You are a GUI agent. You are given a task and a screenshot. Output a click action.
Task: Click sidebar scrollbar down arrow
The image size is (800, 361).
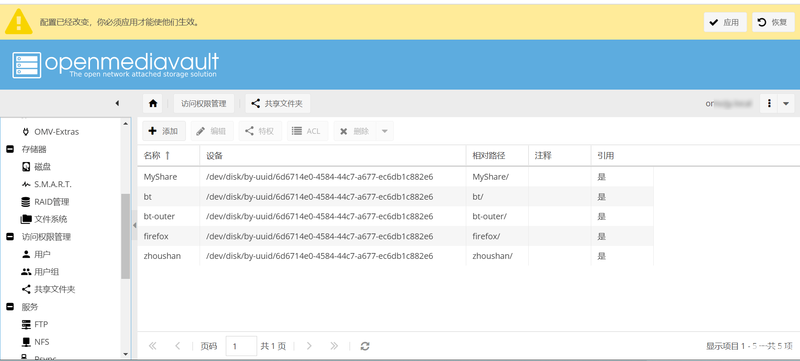(x=126, y=354)
